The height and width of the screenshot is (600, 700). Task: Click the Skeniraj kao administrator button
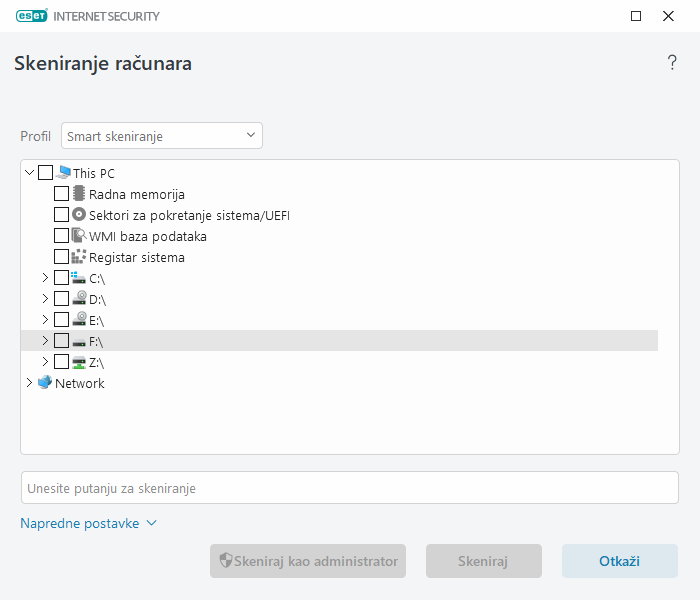[x=308, y=561]
